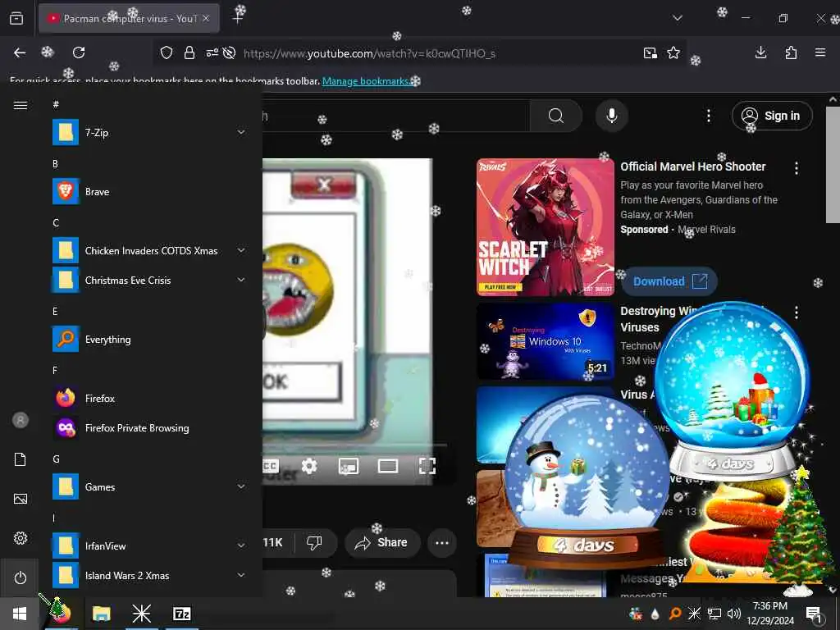Expand Christmas Eve Crisis folder chevron
840x630 pixels.
(241, 280)
